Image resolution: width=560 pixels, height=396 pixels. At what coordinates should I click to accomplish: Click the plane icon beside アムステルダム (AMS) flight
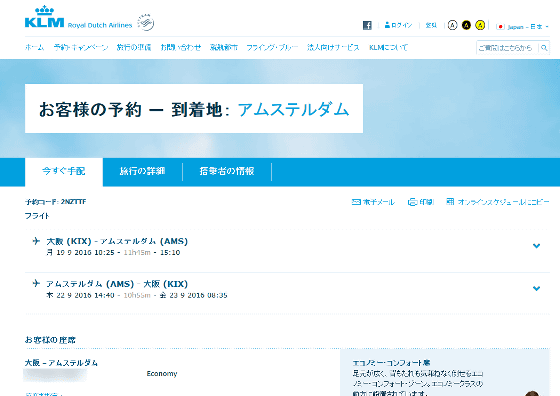point(36,284)
